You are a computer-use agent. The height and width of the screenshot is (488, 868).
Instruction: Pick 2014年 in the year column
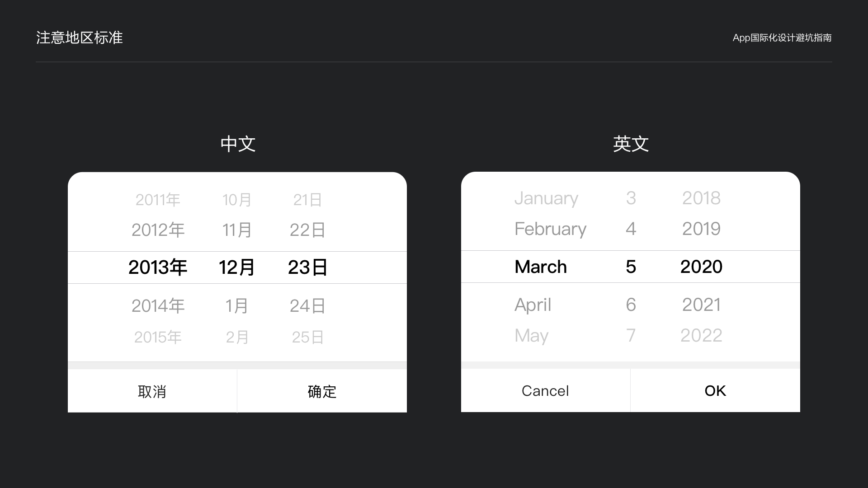click(158, 306)
